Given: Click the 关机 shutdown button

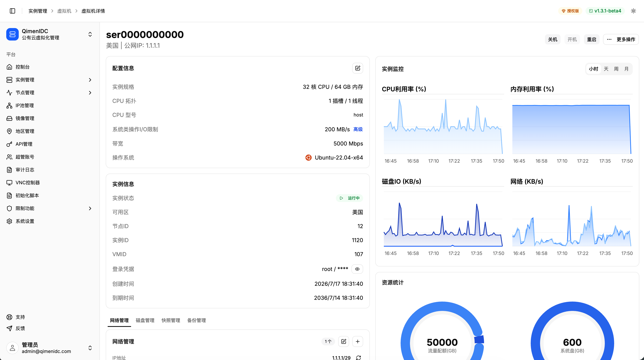Looking at the screenshot, I should point(553,39).
